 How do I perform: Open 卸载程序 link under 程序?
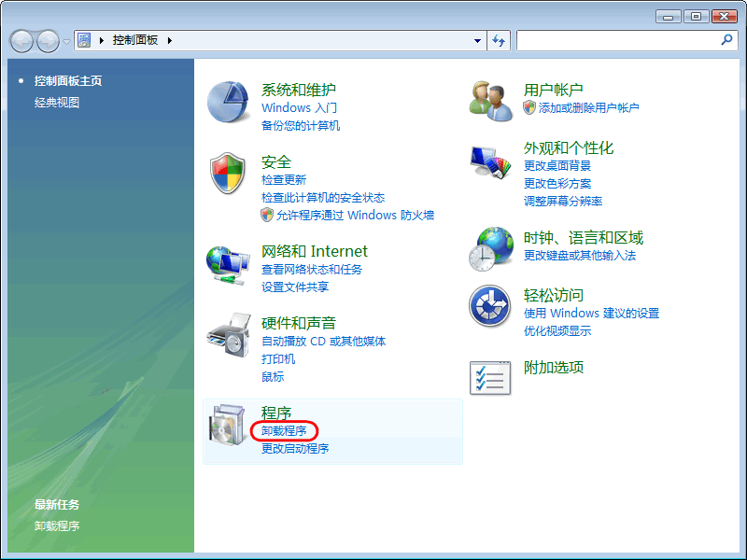(x=284, y=430)
